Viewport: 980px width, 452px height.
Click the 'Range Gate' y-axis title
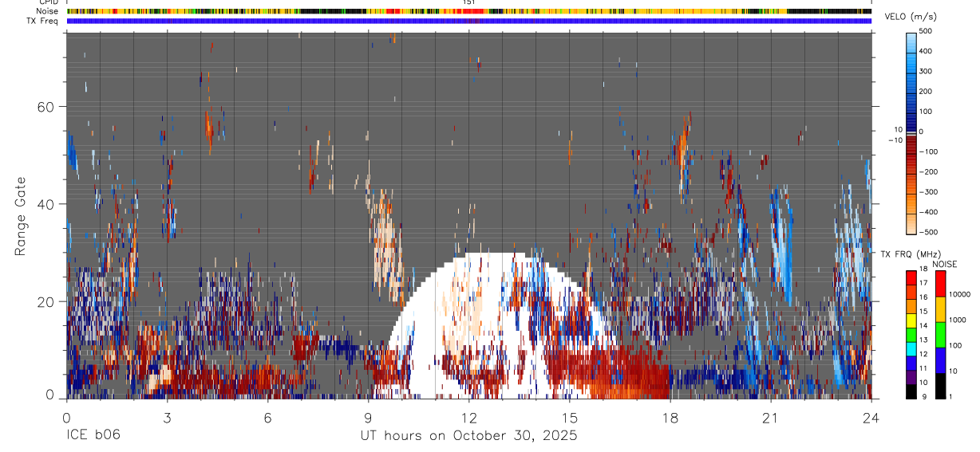[x=22, y=217]
